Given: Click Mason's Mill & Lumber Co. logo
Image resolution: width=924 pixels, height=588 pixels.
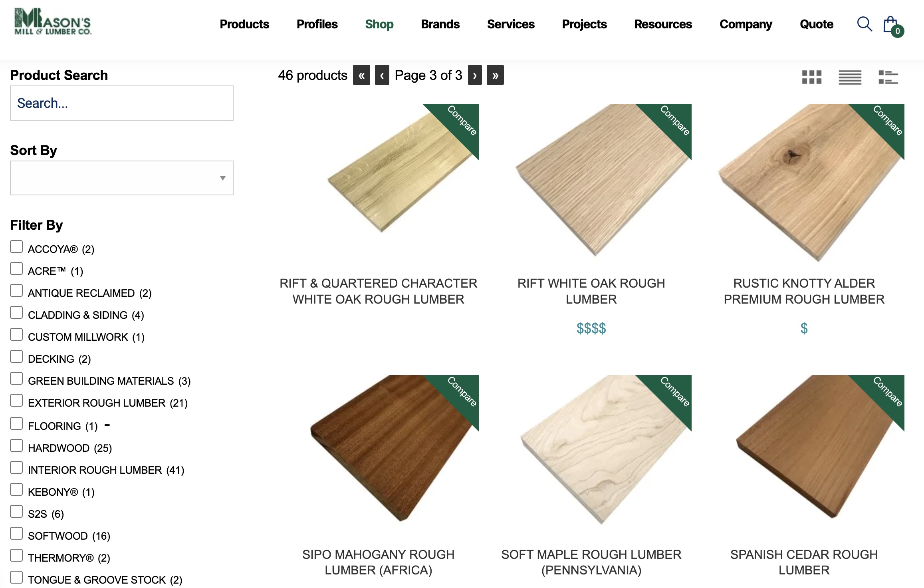Looking at the screenshot, I should pos(53,22).
